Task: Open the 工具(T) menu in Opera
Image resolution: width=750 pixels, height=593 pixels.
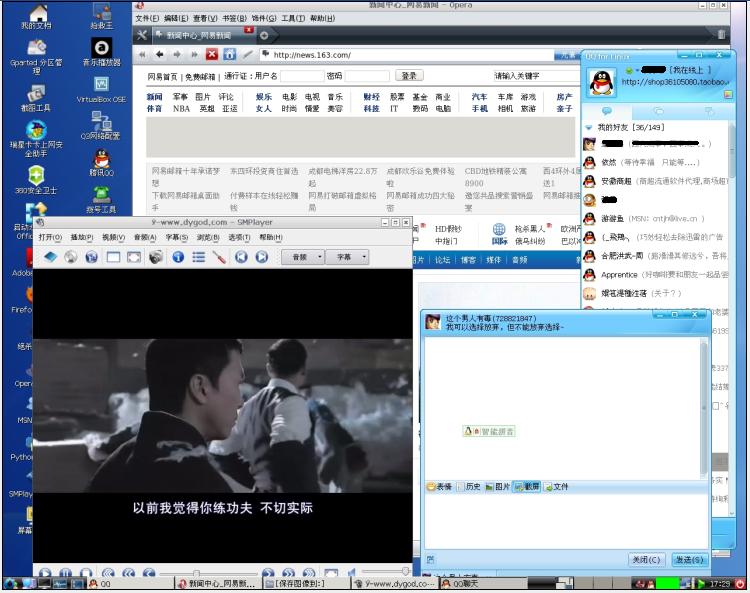Action: point(293,18)
